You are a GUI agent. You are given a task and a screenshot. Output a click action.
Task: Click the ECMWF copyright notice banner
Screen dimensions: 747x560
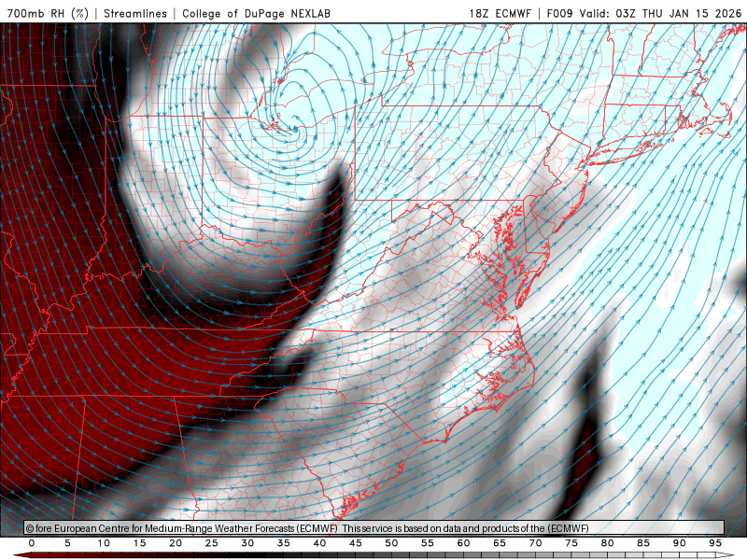(374, 528)
